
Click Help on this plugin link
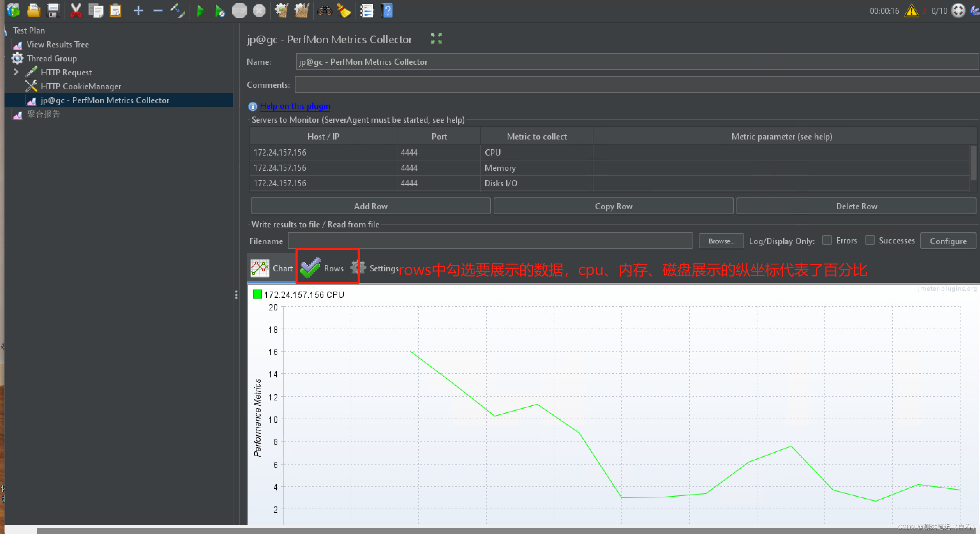(x=295, y=106)
